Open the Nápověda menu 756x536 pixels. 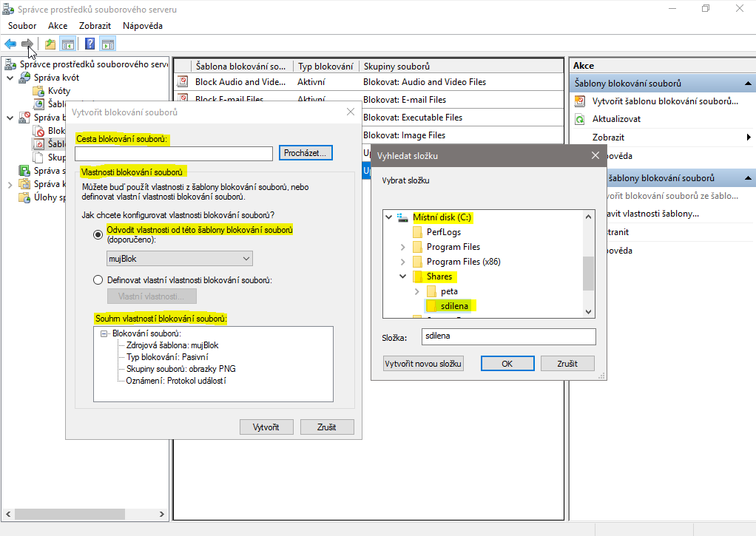click(x=142, y=26)
